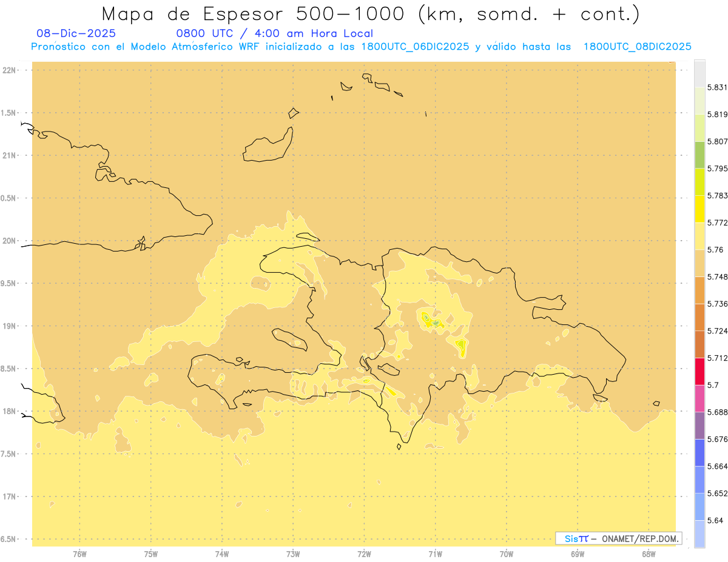The image size is (728, 562).
Task: Click the '0800 UTC / 4:00 am Hora Local' text
Action: pos(274,33)
